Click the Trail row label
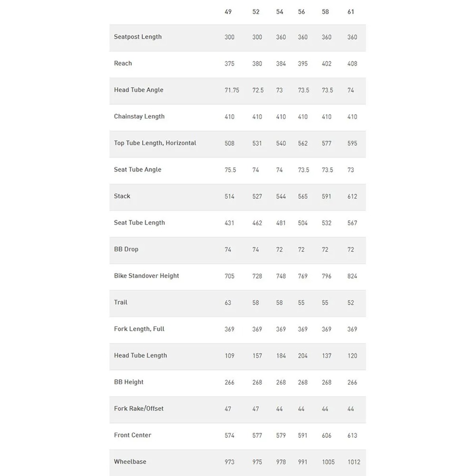The width and height of the screenshot is (476, 476). coord(121,303)
